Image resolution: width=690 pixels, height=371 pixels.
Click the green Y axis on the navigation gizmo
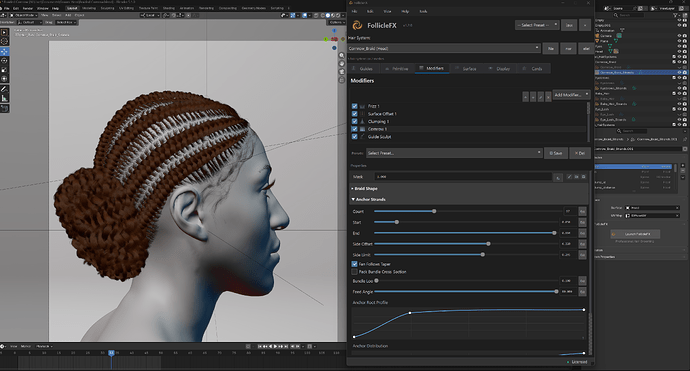tap(326, 39)
